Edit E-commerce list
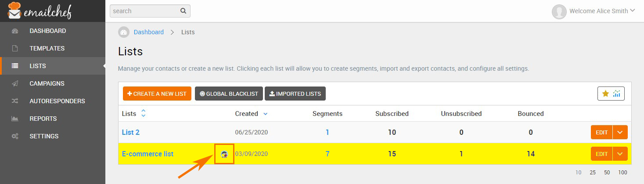Image resolution: width=644 pixels, height=184 pixels. pyautogui.click(x=602, y=154)
